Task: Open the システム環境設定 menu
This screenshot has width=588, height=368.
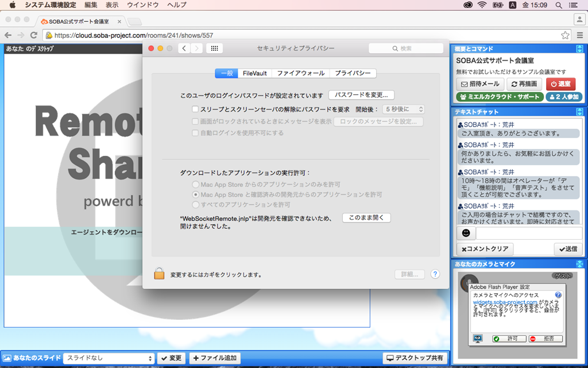Action: [x=51, y=5]
